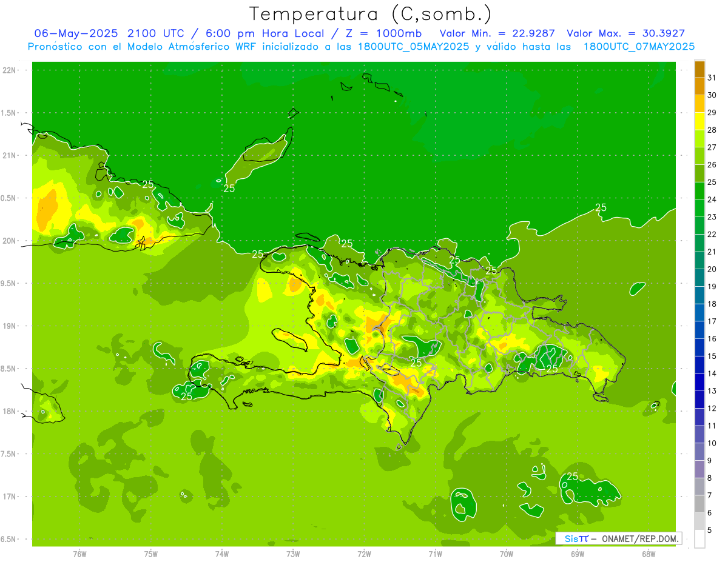Click the "68W" longitude label
This screenshot has width=728, height=562.
pyautogui.click(x=649, y=554)
